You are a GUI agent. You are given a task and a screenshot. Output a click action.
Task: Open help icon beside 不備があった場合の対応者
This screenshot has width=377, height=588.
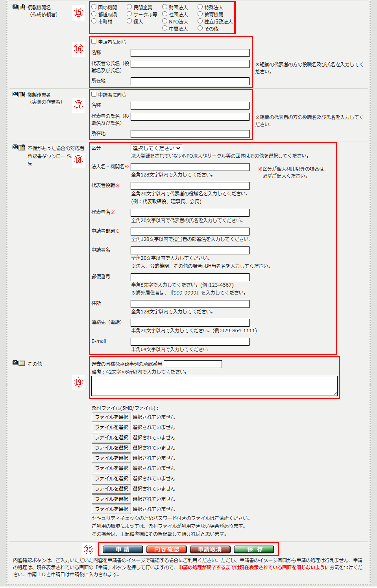[x=15, y=147]
